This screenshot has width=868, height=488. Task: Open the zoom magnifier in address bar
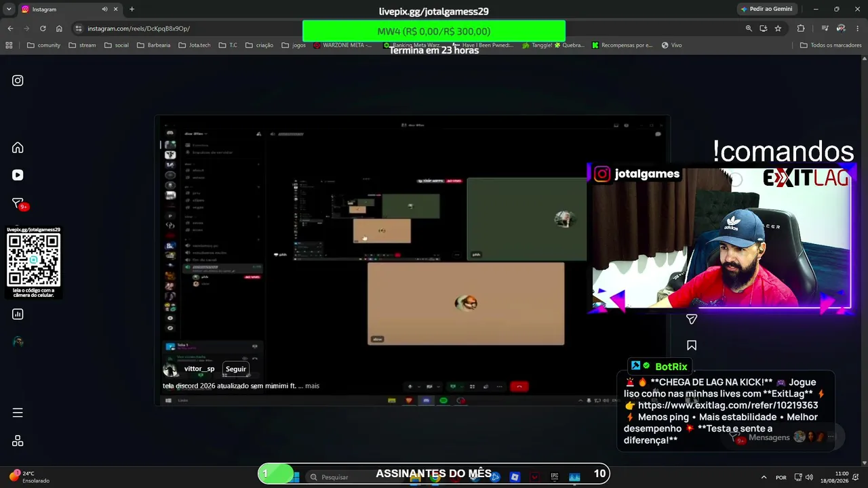tap(749, 28)
